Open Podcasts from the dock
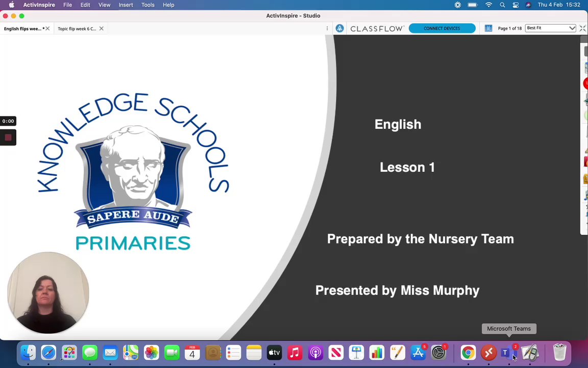The width and height of the screenshot is (588, 368). pos(315,353)
